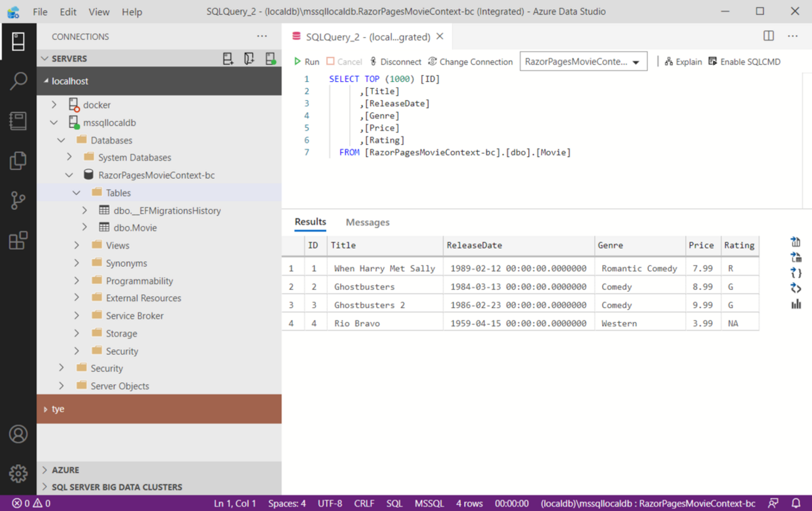812x511 pixels.
Task: Expand the System Databases folder
Action: (69, 157)
